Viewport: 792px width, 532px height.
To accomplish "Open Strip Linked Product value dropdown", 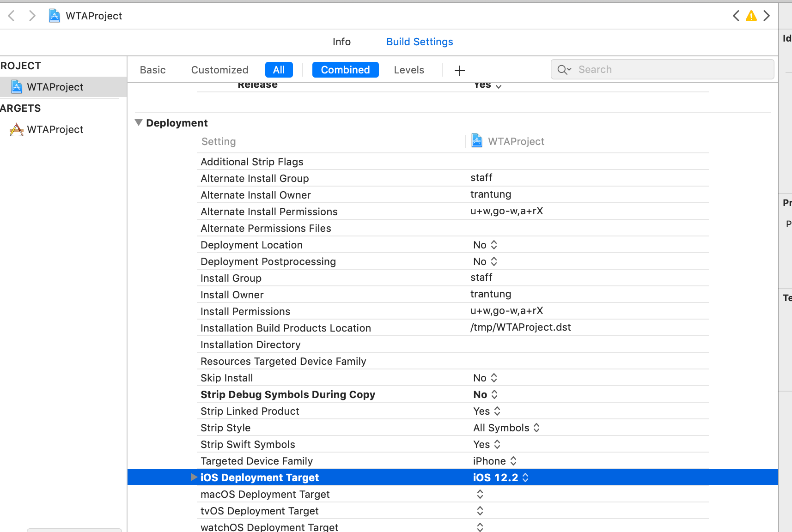I will pyautogui.click(x=487, y=411).
